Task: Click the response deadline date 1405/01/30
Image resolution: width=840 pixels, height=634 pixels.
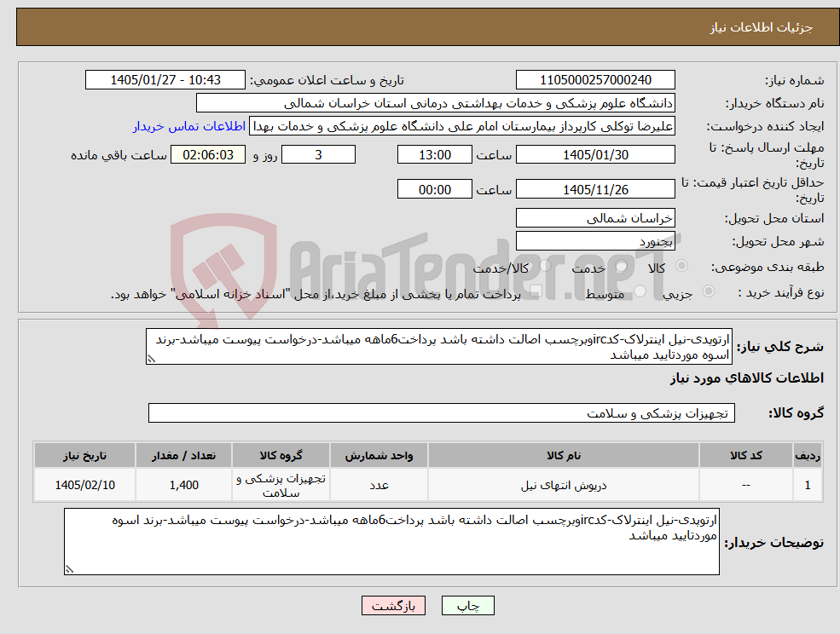Action: click(x=595, y=155)
